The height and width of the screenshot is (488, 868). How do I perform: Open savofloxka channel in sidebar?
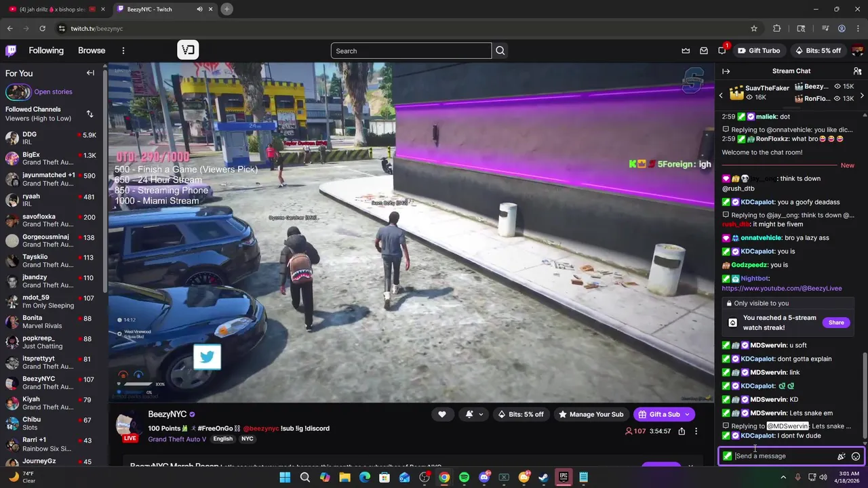pyautogui.click(x=53, y=220)
